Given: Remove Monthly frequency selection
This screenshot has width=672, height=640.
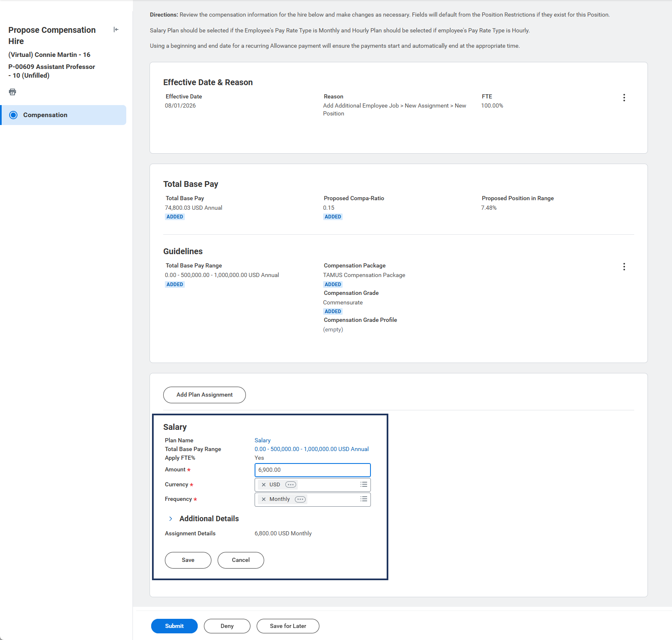Looking at the screenshot, I should 263,499.
